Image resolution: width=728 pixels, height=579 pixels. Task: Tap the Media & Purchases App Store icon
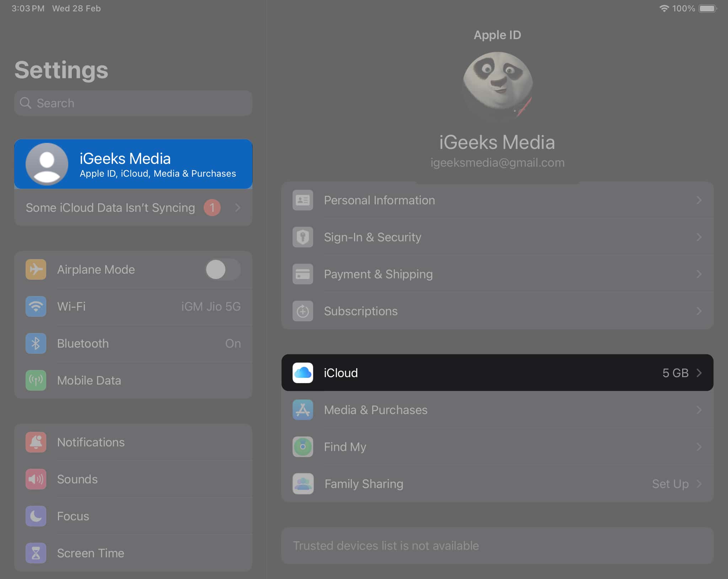(303, 410)
